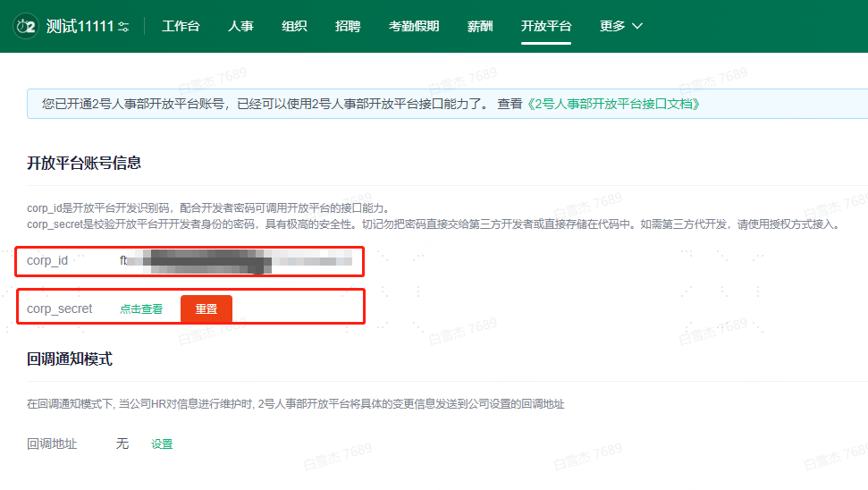Click the red 重置 button

point(206,309)
